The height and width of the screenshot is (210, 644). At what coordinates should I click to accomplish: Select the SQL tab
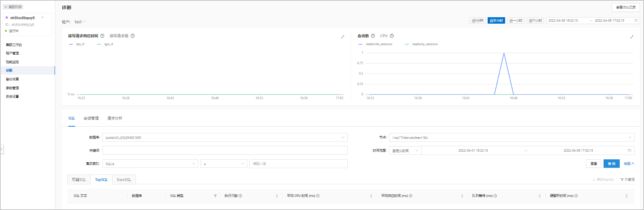[72, 118]
